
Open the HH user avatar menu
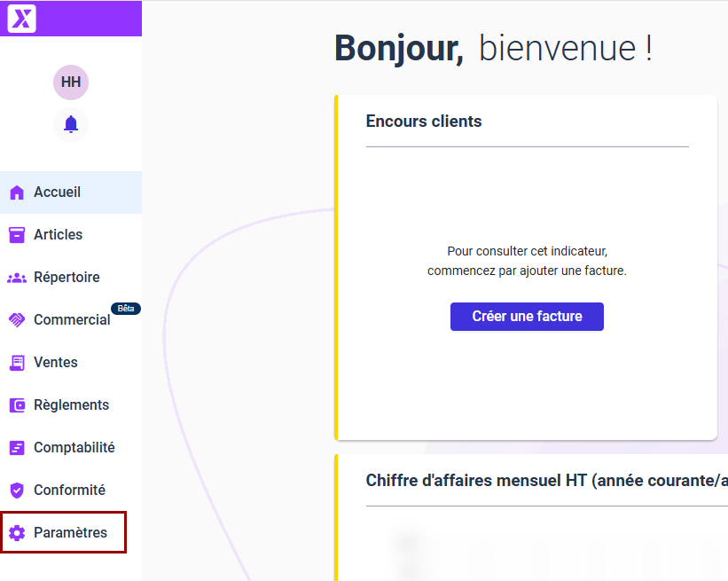coord(71,82)
